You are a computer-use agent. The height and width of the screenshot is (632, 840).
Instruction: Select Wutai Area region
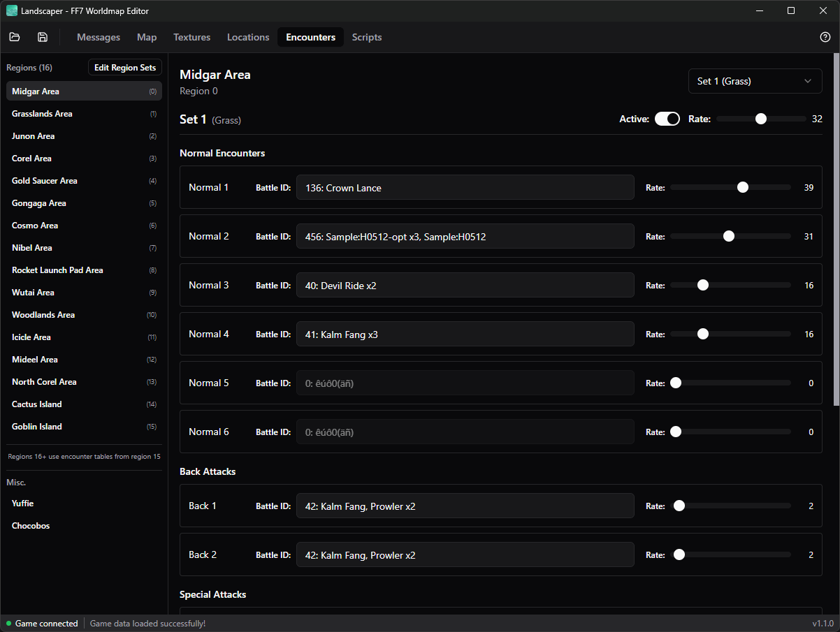pos(84,293)
